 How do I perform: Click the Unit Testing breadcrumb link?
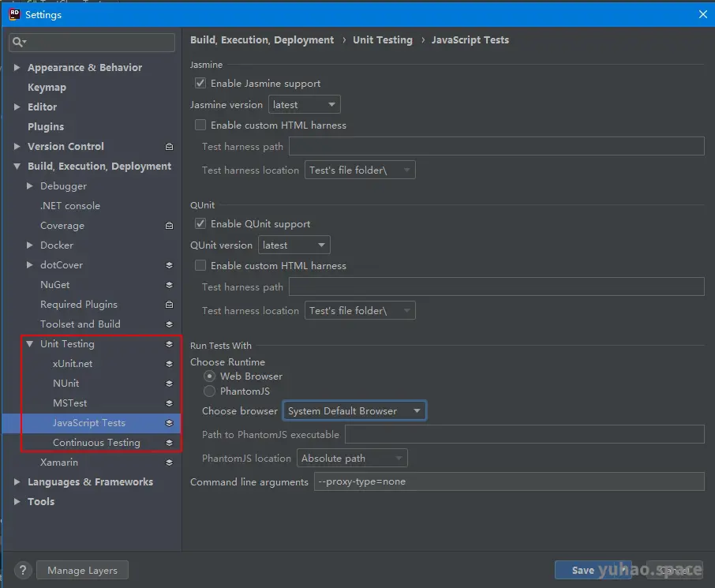pyautogui.click(x=383, y=39)
